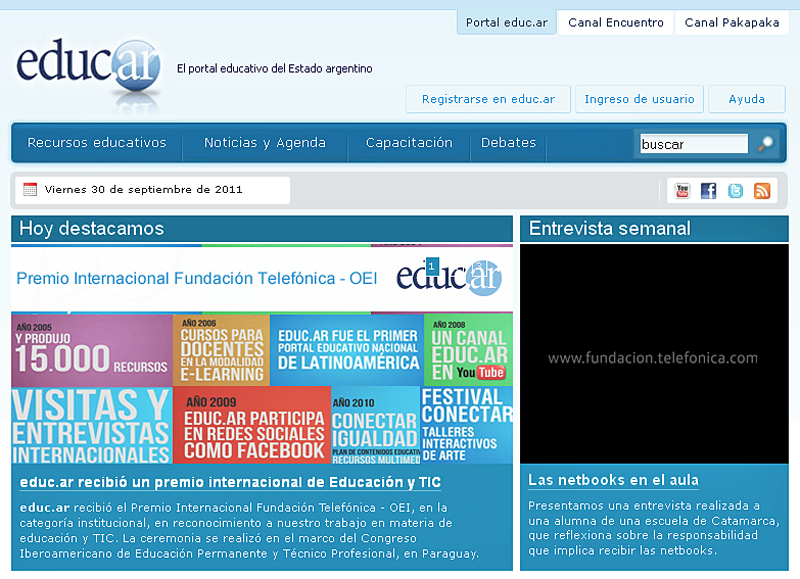Open Debates menu
Image resolution: width=800 pixels, height=579 pixels.
[508, 143]
